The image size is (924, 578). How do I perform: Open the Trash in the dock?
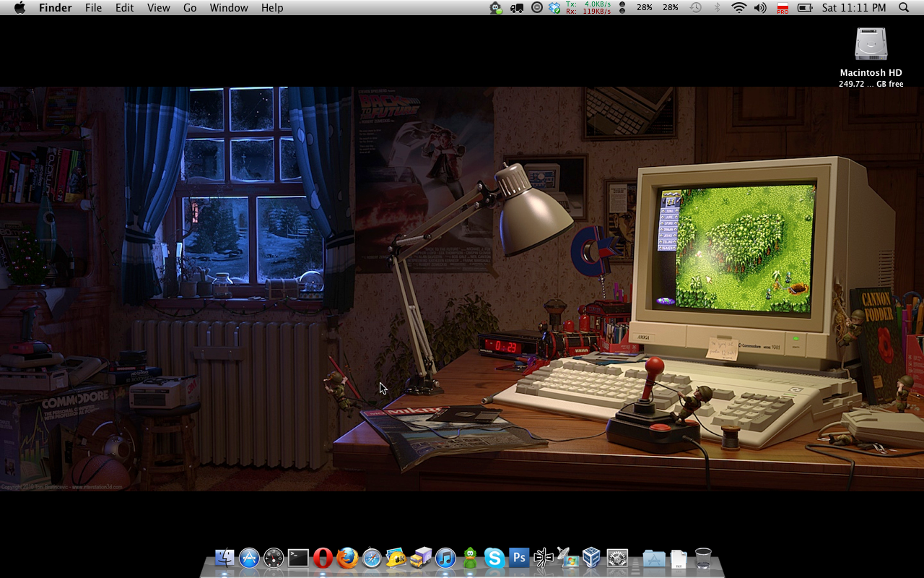click(x=703, y=558)
